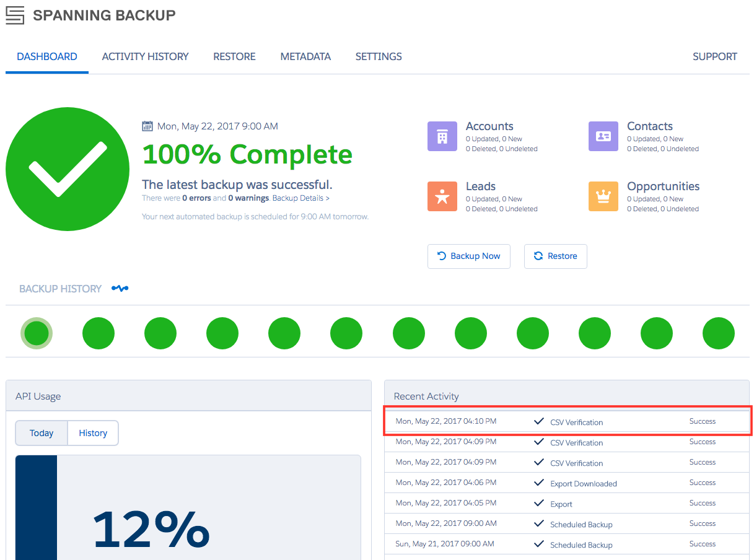Click checkmark icon in Export Downloaded row
754x560 pixels.
pos(539,483)
